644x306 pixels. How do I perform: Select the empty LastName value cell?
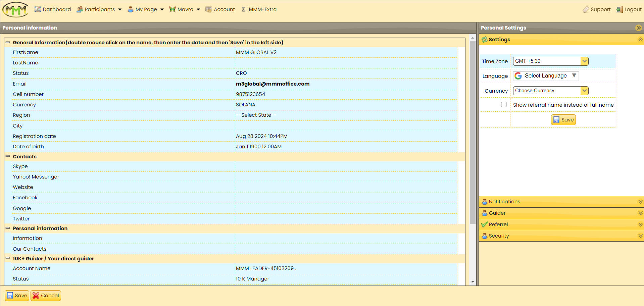pos(346,63)
